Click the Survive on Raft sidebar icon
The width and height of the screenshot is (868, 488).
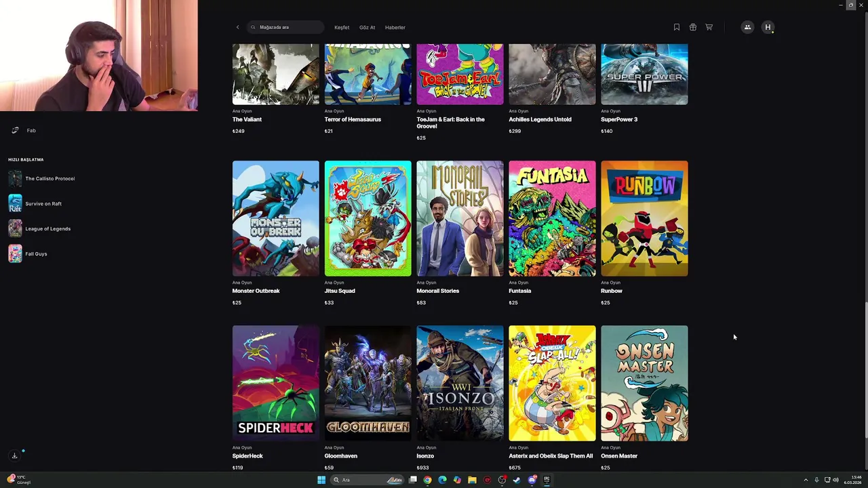tap(15, 203)
